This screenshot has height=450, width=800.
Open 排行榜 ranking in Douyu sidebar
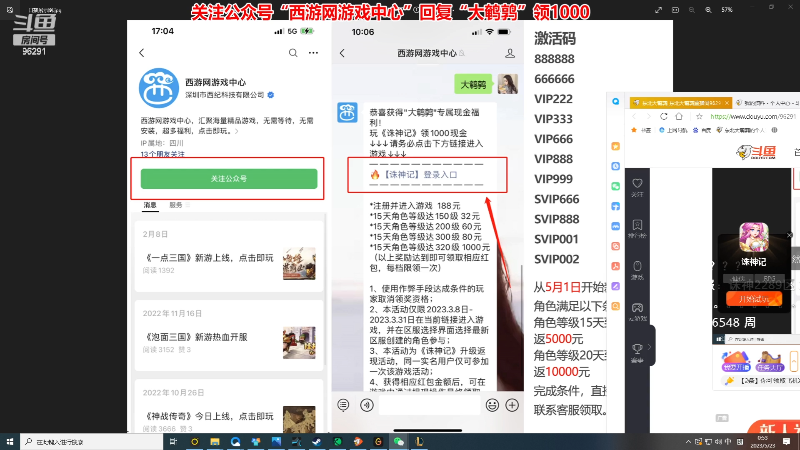(x=637, y=229)
